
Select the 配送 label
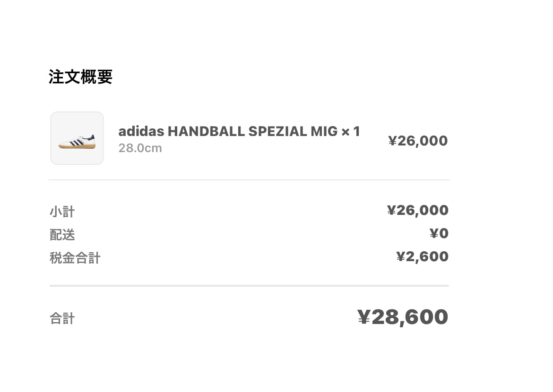point(62,235)
